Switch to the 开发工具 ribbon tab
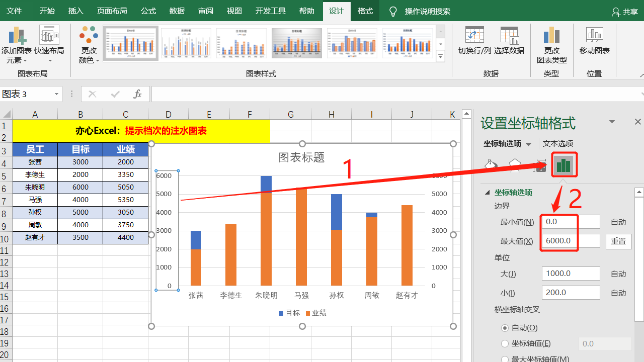Screen dimensions: 644x362 (270, 11)
